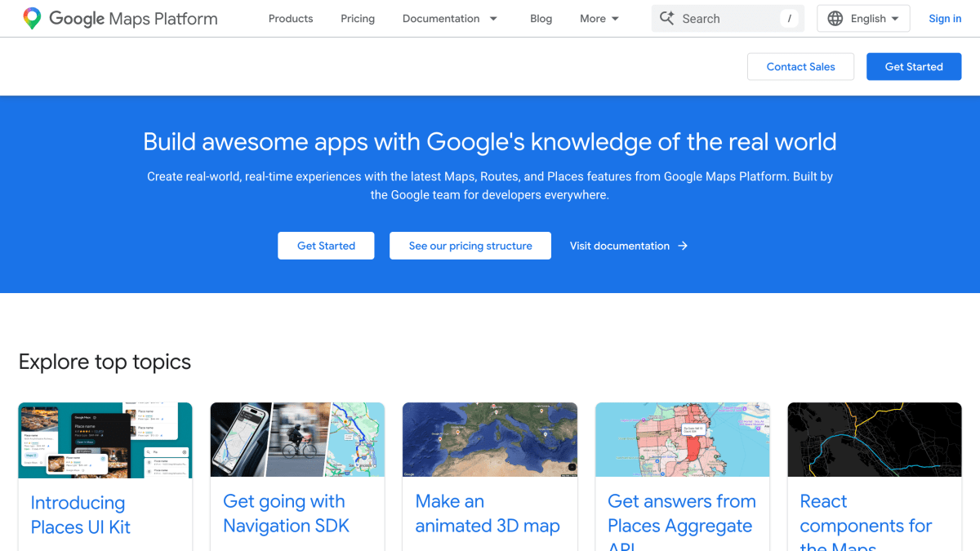The height and width of the screenshot is (551, 980).
Task: Click the Sign in link
Action: [945, 18]
